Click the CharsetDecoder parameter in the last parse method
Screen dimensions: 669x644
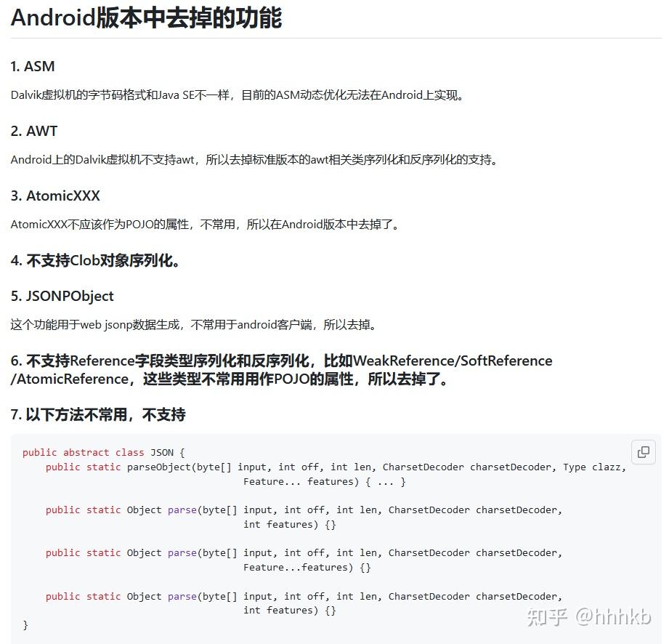coord(429,596)
